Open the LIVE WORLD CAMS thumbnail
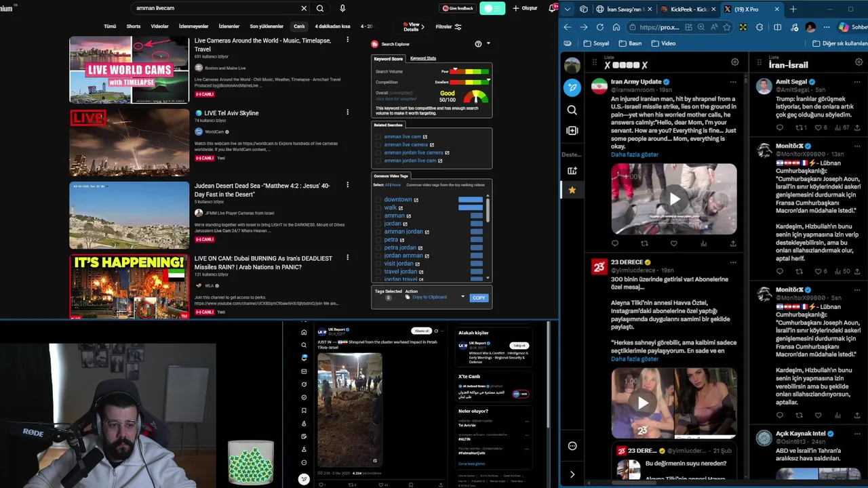 [129, 70]
